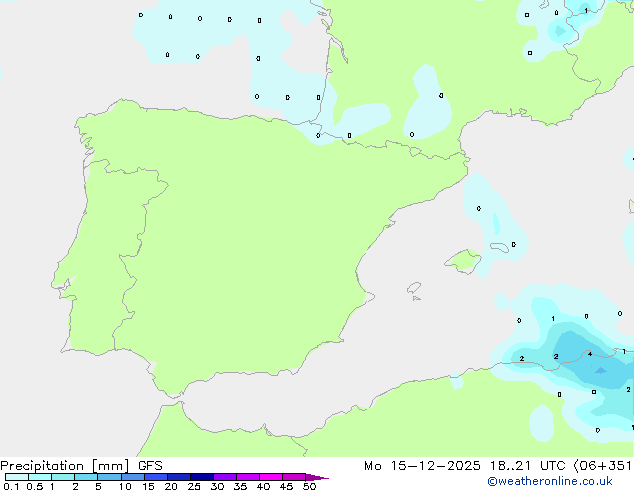This screenshot has width=634, height=490.
Task: Select the legend swatch between 10 and 15
Action: 133,477
